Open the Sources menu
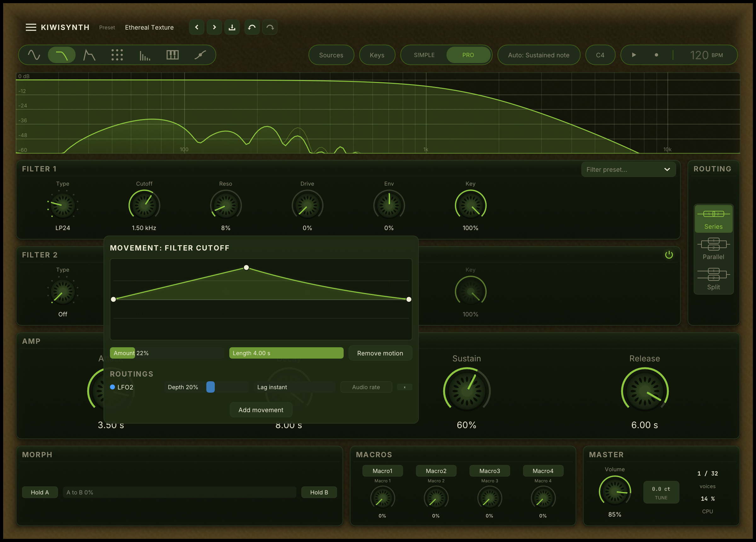Image resolution: width=756 pixels, height=542 pixels. coord(331,55)
